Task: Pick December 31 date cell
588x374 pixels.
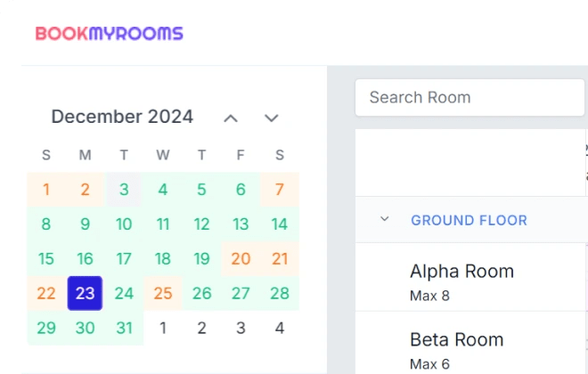Action: [x=124, y=329]
